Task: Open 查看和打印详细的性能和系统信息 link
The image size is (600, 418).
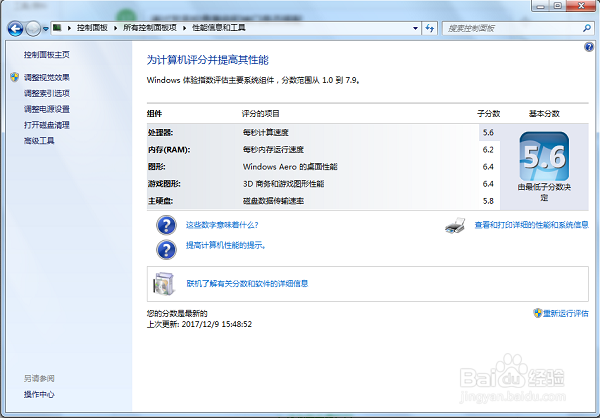Action: [x=532, y=225]
